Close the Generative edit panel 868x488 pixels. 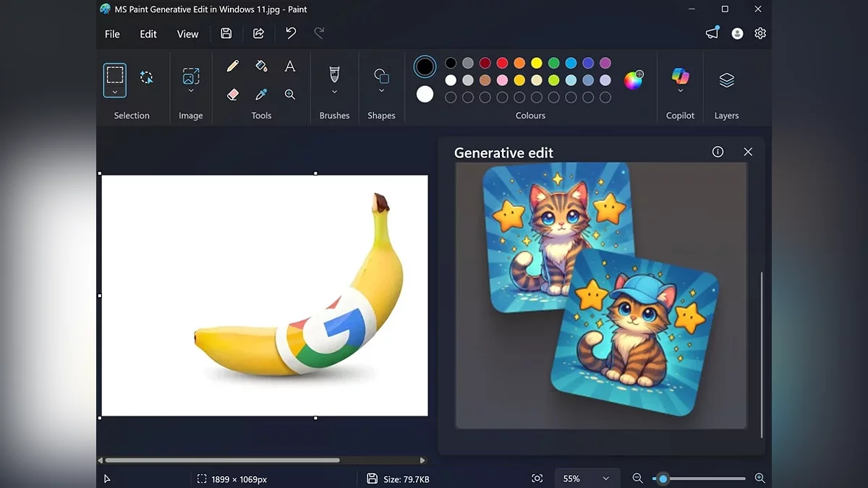tap(748, 152)
